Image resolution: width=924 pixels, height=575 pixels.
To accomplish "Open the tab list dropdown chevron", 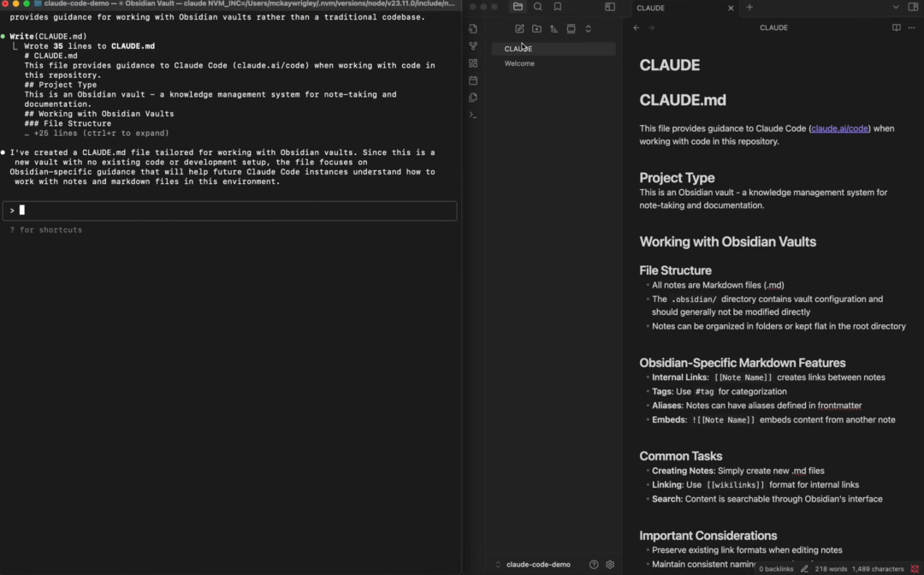I will tap(896, 7).
